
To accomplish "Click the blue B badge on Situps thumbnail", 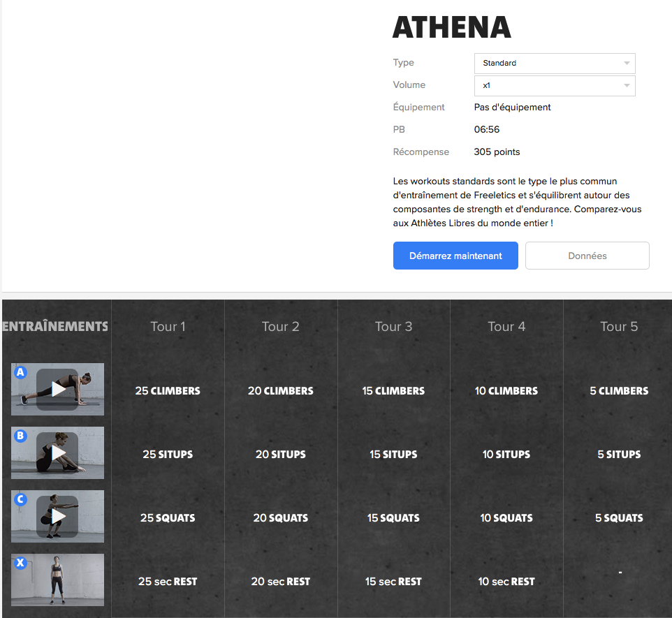I will 20,436.
